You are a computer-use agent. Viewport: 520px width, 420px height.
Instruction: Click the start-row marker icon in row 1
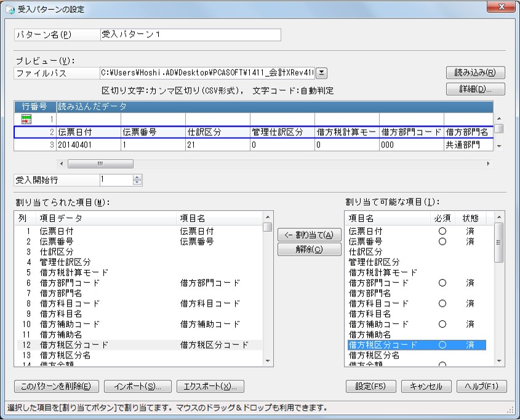pyautogui.click(x=26, y=119)
